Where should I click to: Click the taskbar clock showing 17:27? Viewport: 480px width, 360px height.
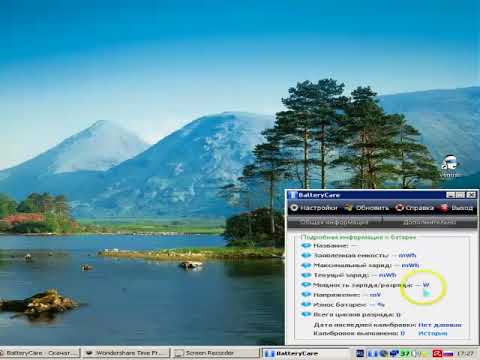(x=465, y=353)
